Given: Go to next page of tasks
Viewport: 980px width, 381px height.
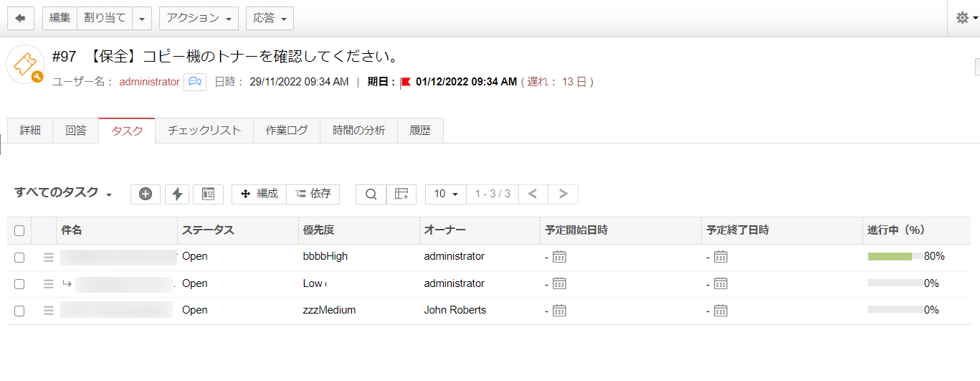Looking at the screenshot, I should (x=563, y=194).
